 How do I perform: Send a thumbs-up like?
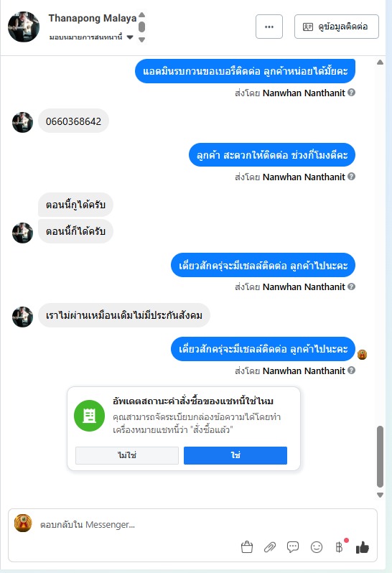(x=363, y=547)
